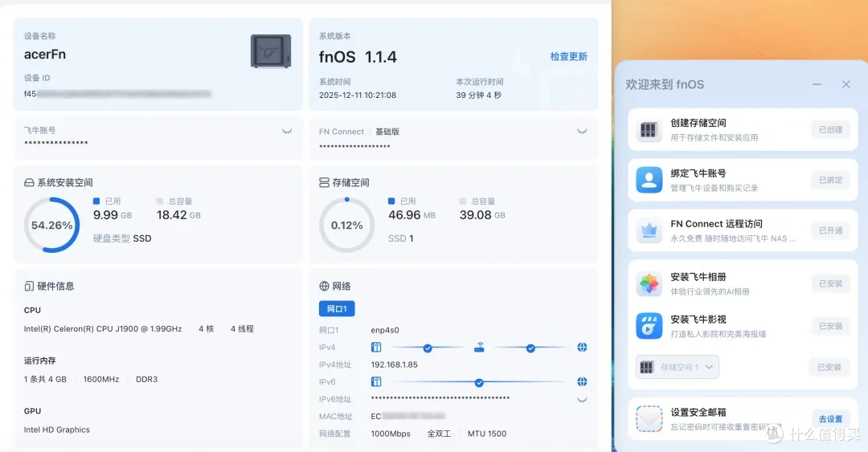Click the IPv6 NAS device icon
This screenshot has width=868, height=452.
pos(376,381)
